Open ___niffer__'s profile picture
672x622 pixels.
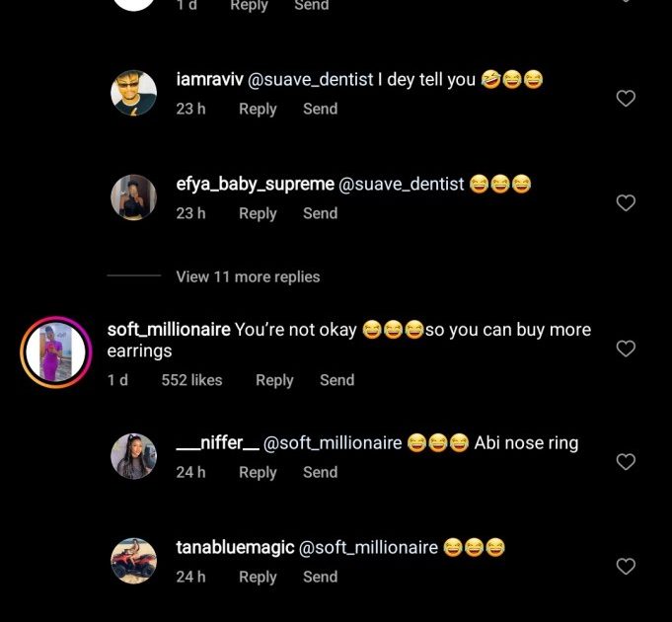coord(133,456)
